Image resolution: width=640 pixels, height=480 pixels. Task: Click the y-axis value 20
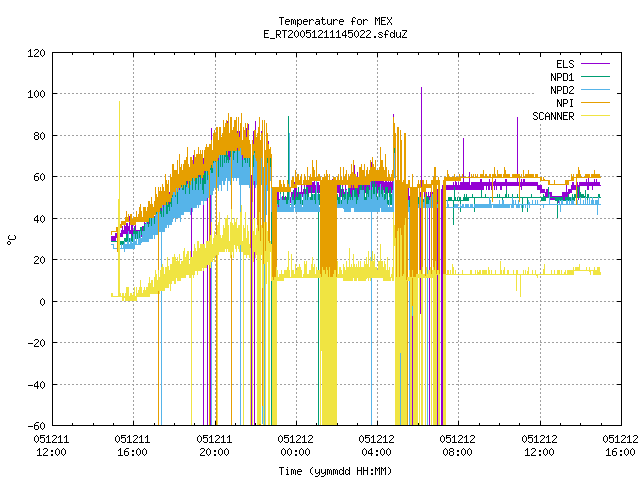point(39,260)
